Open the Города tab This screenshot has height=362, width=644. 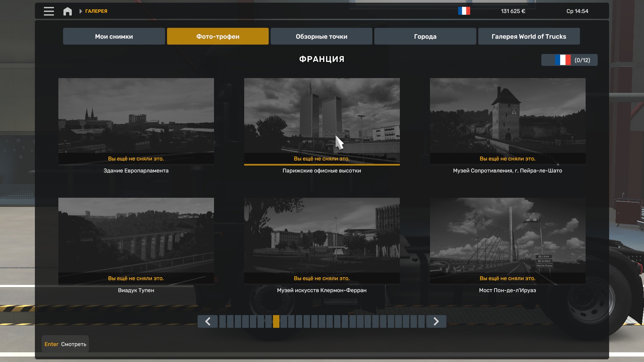coord(425,37)
